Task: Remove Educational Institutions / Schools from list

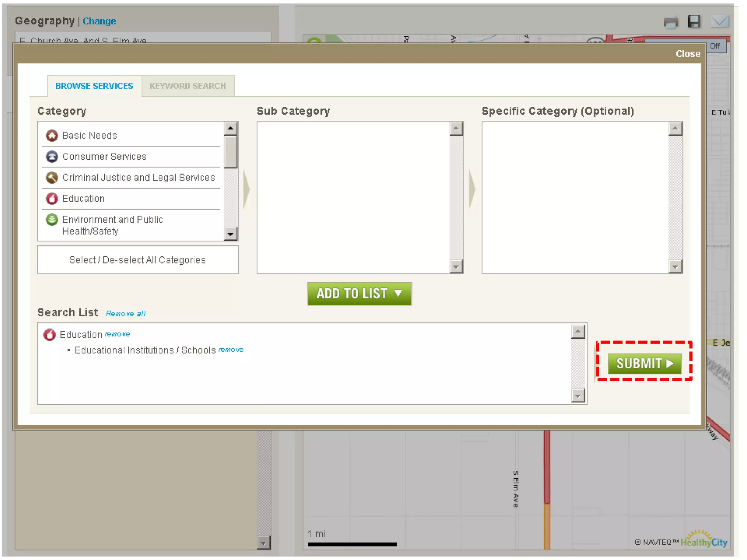Action: point(231,350)
